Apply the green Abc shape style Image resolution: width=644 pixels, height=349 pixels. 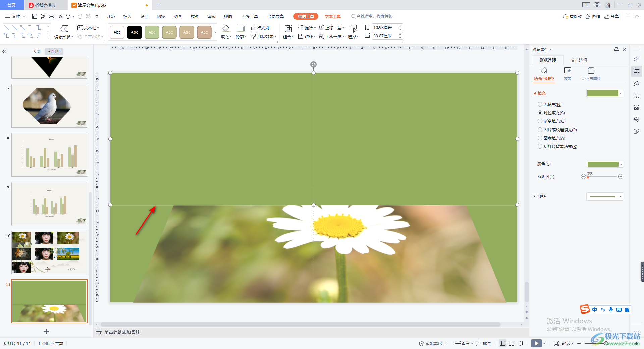tap(152, 32)
